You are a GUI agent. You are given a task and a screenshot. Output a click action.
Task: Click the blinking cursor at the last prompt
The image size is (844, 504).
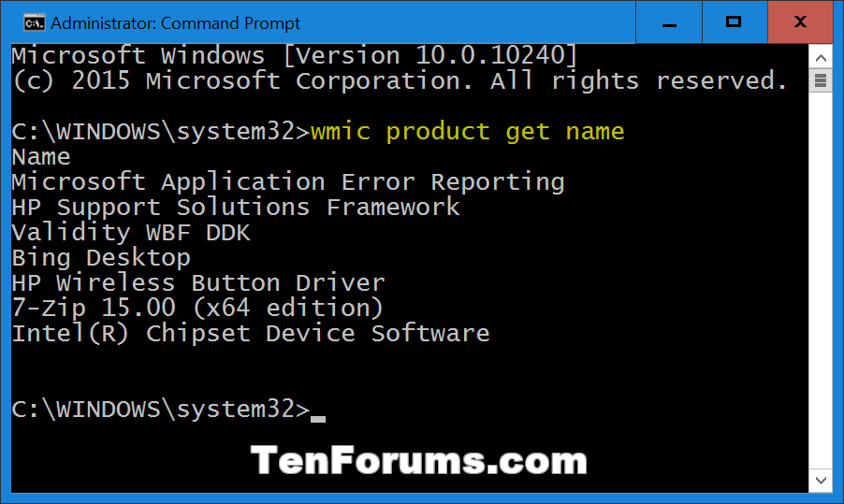click(x=318, y=419)
